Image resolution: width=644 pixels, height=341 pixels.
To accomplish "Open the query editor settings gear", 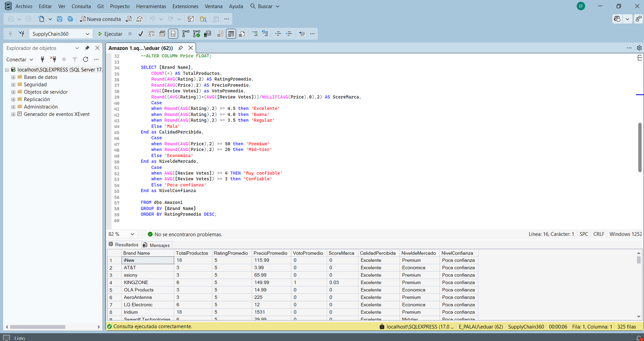I will [639, 48].
